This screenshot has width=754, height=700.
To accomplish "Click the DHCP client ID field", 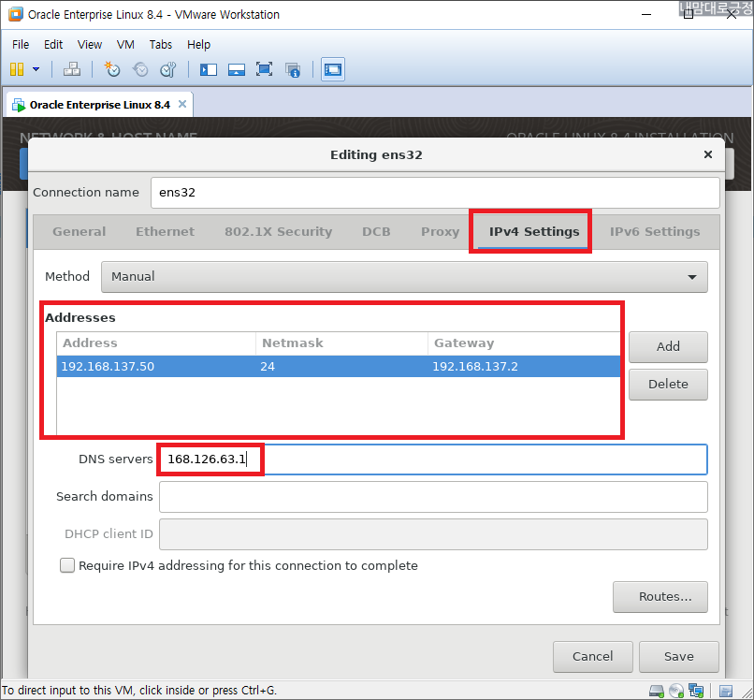I will point(433,534).
